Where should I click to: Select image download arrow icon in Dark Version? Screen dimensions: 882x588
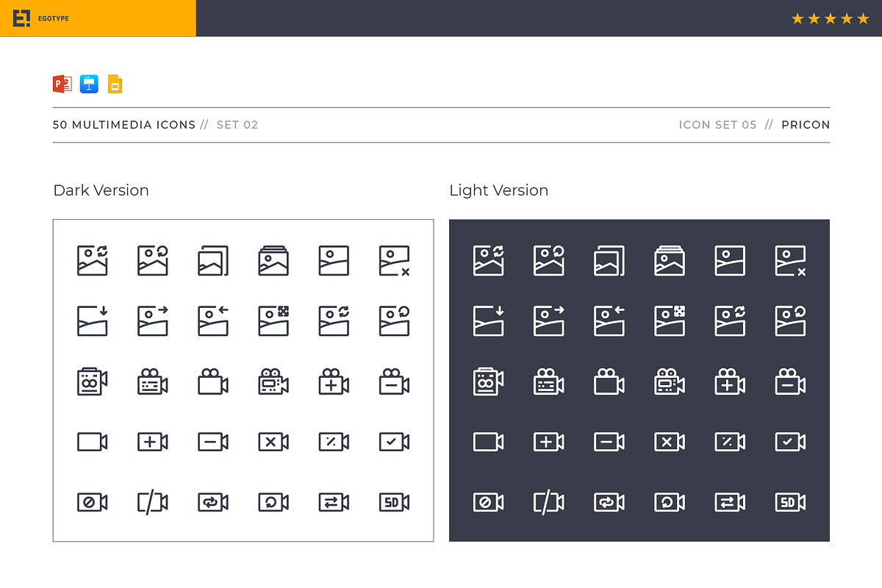tap(93, 321)
